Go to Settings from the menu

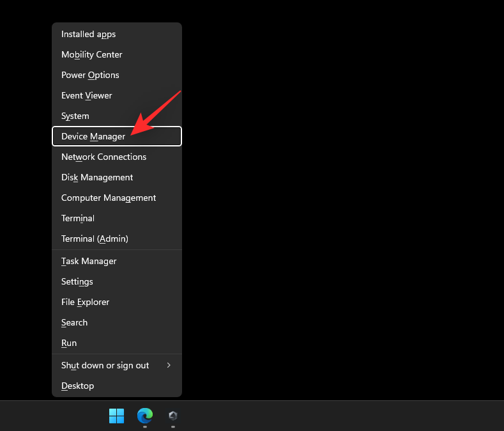tap(77, 281)
